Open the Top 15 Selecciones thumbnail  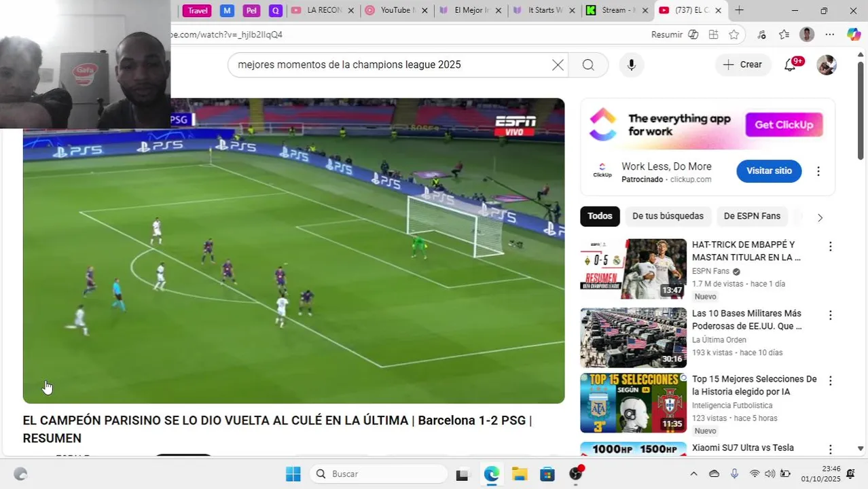click(x=633, y=403)
